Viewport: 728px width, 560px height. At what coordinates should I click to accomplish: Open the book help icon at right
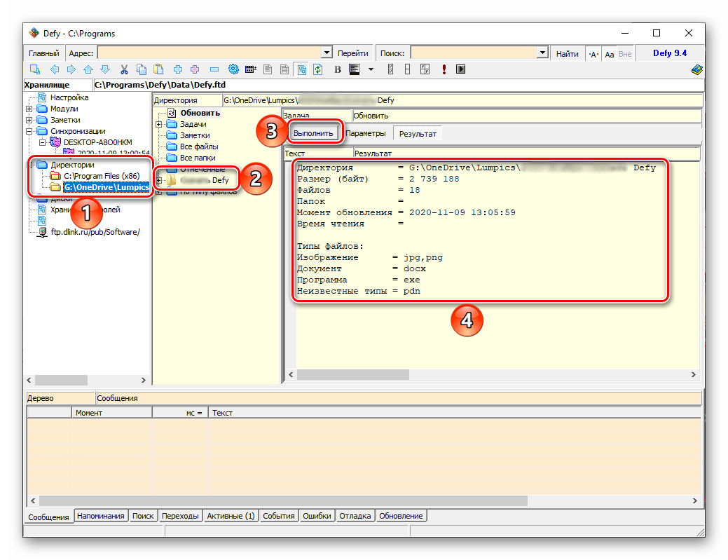tap(696, 69)
